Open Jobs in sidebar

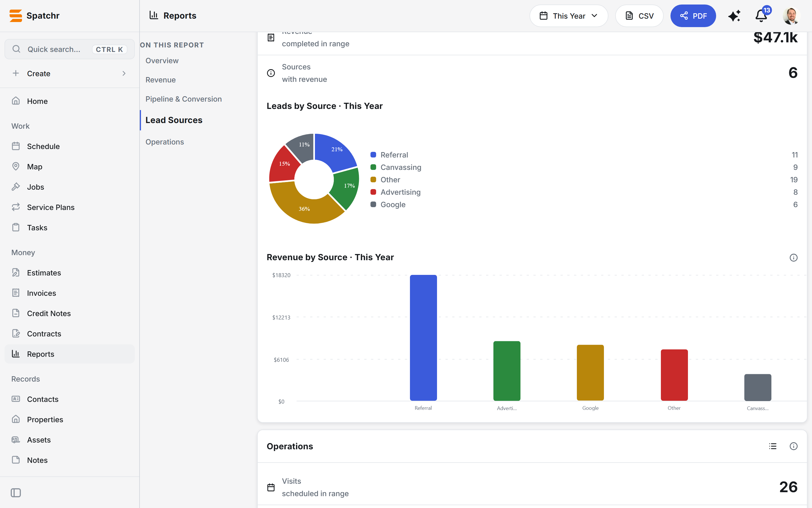click(x=69, y=187)
